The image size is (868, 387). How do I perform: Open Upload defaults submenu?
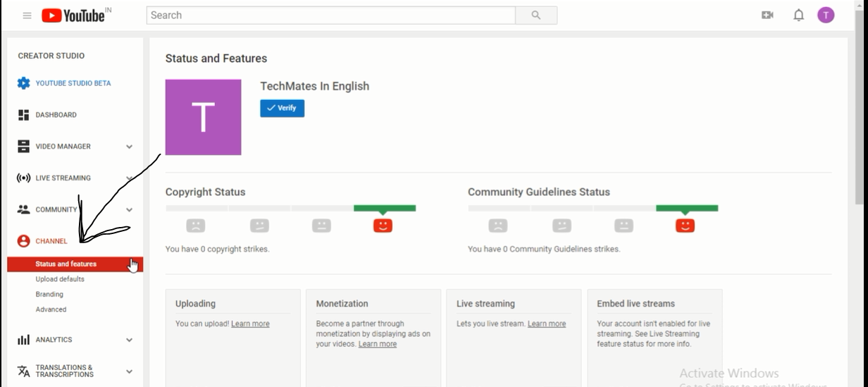coord(60,279)
